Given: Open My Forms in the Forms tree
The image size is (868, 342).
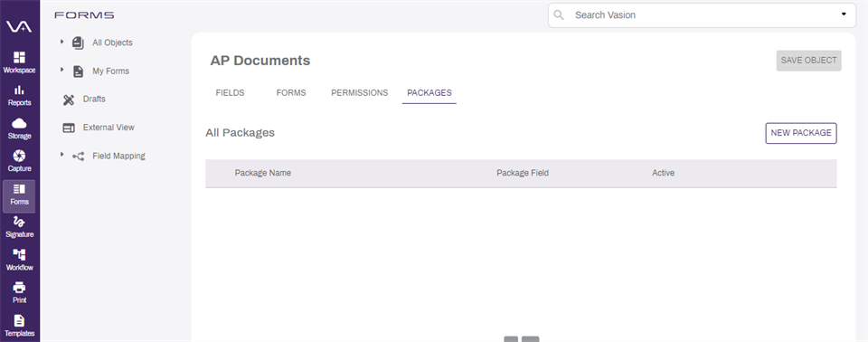Looking at the screenshot, I should coord(110,71).
